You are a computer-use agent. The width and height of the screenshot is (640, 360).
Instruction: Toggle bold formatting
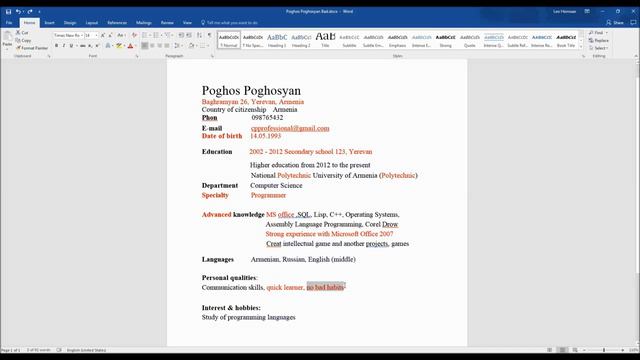(56, 46)
